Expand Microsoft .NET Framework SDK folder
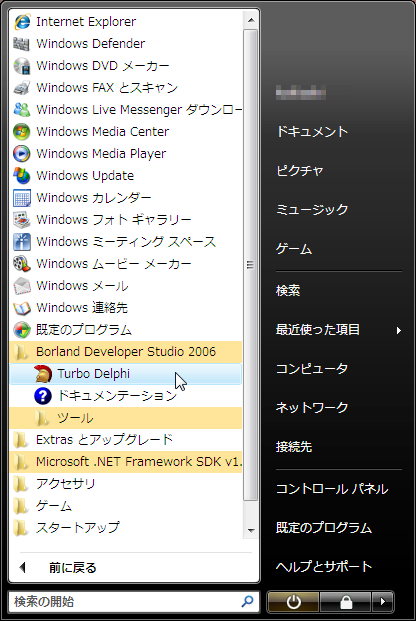416x621 pixels. click(126, 462)
